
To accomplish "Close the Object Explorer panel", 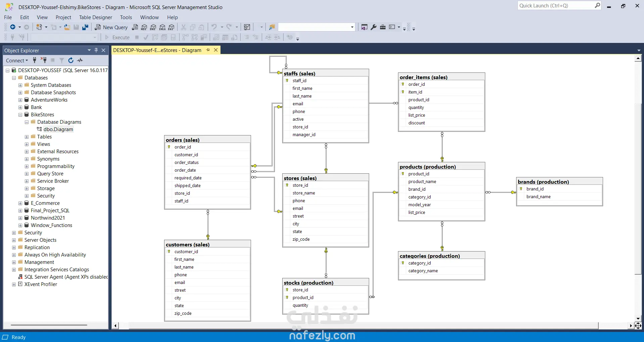I will [103, 50].
